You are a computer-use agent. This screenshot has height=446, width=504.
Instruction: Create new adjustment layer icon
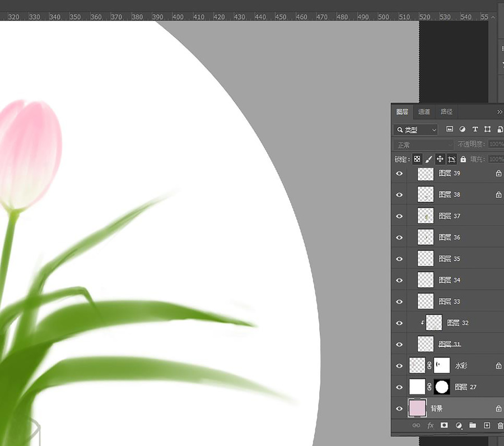[459, 425]
